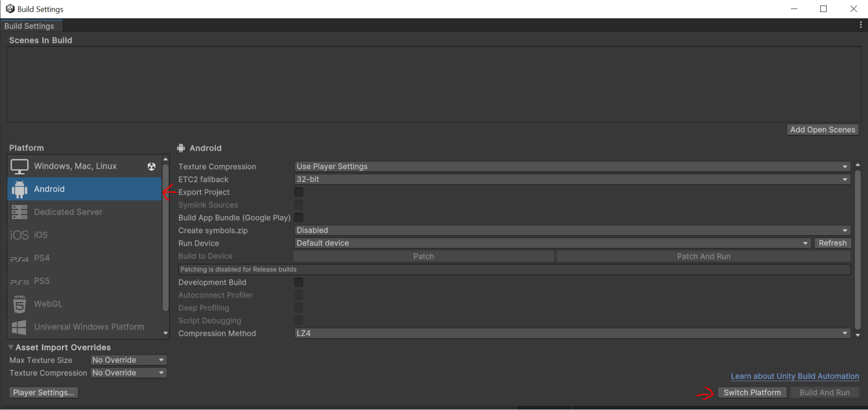
Task: Open the Texture Compression Use Player Settings dropdown
Action: tap(572, 167)
